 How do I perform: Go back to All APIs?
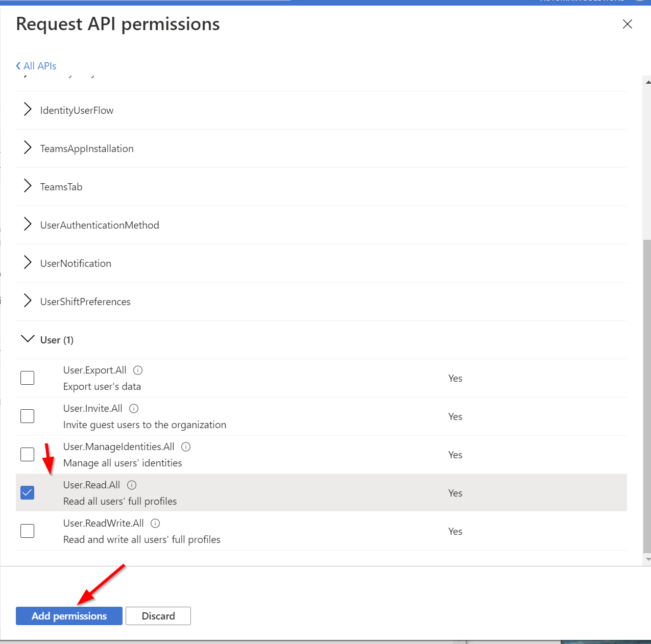click(x=36, y=66)
